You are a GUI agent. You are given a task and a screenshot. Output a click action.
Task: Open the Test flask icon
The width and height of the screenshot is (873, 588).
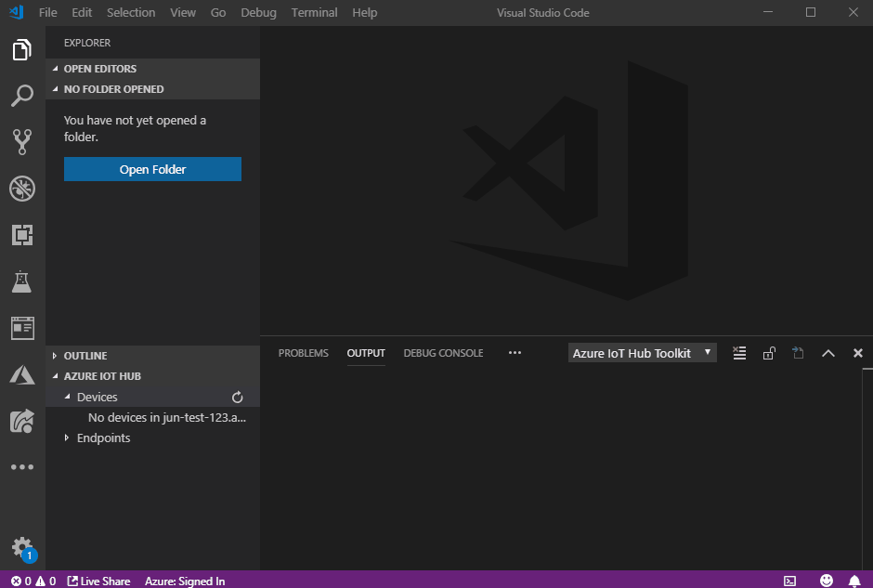21,281
